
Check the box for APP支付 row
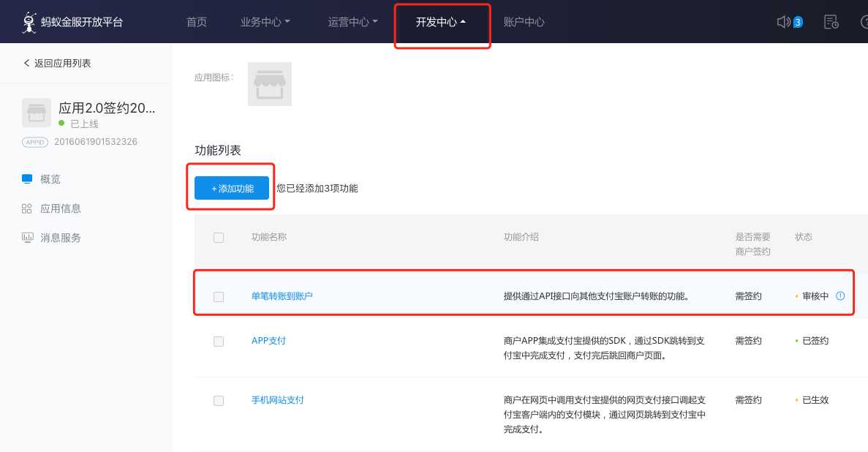[x=219, y=342]
